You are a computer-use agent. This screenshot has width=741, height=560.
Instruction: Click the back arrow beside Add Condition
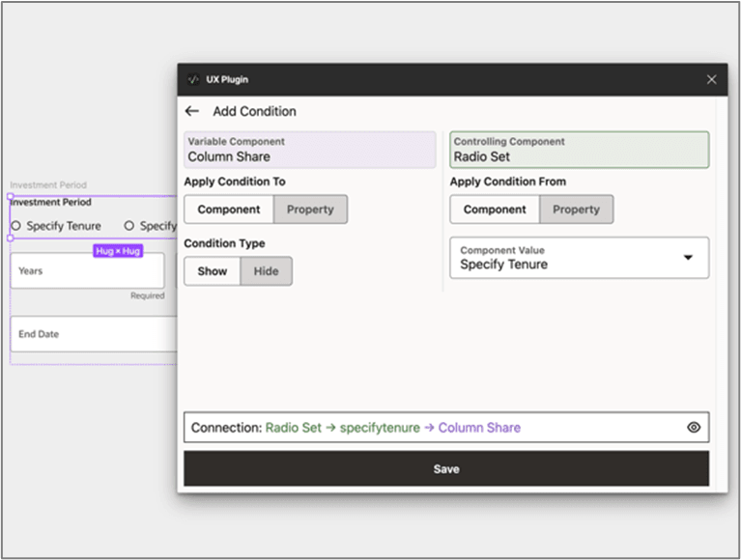(x=192, y=111)
